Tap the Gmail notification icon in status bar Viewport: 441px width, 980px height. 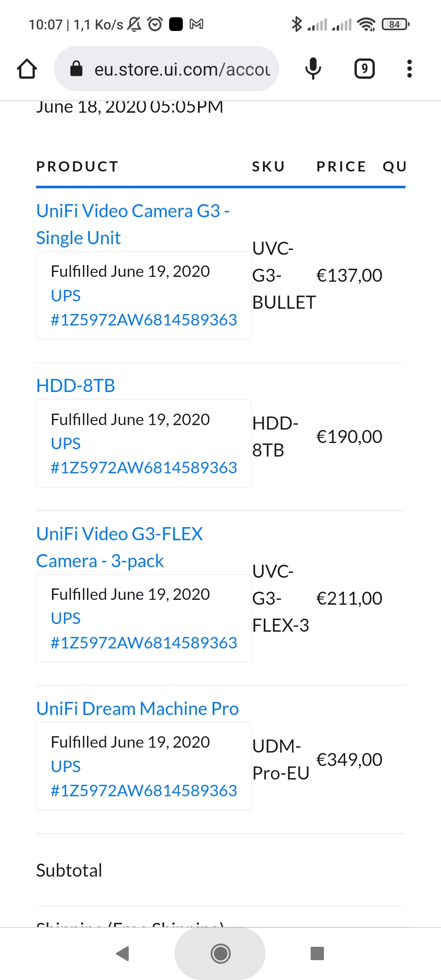[x=196, y=24]
